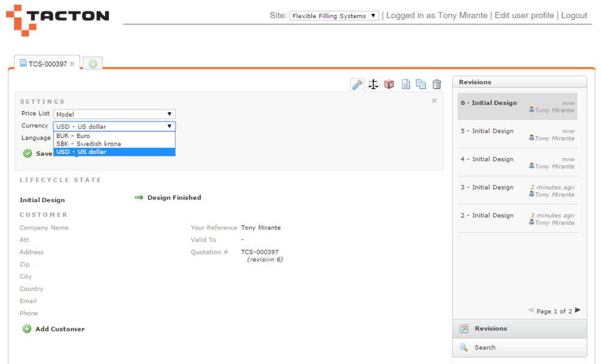Open the document report icon
This screenshot has height=364, width=602.
pos(405,84)
